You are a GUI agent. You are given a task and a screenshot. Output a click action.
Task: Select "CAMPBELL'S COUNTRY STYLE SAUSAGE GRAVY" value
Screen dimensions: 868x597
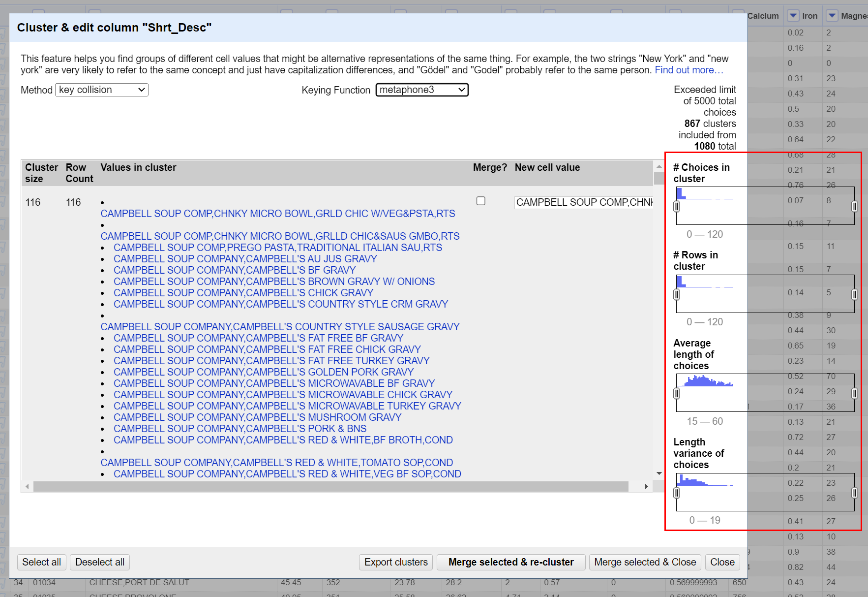click(280, 327)
